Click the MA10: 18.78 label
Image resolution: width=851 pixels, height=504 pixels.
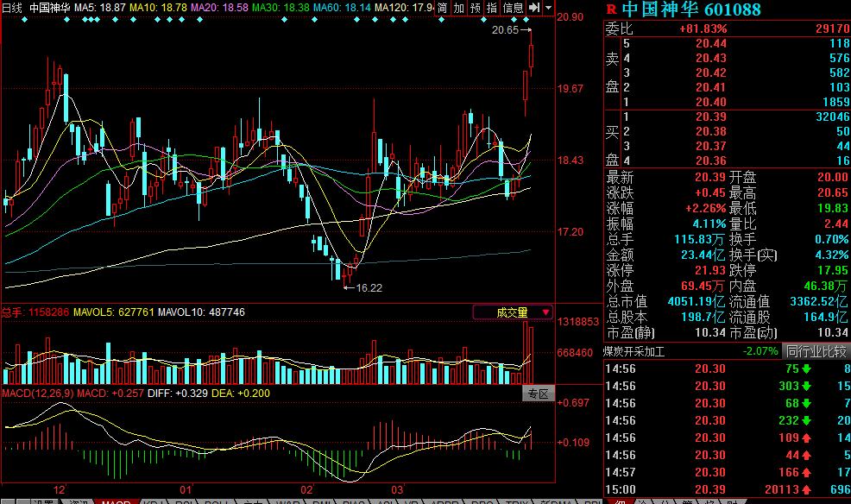[159, 8]
